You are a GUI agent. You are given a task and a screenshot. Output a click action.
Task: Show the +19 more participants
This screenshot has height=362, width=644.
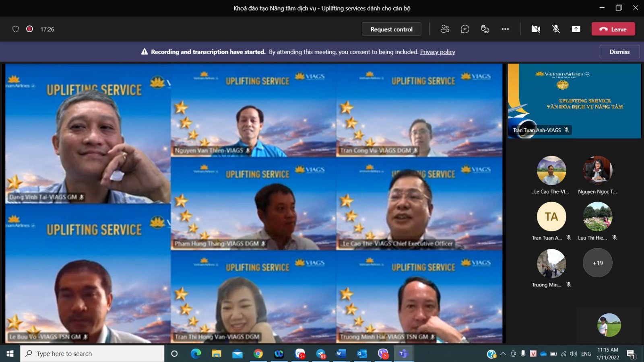(598, 263)
